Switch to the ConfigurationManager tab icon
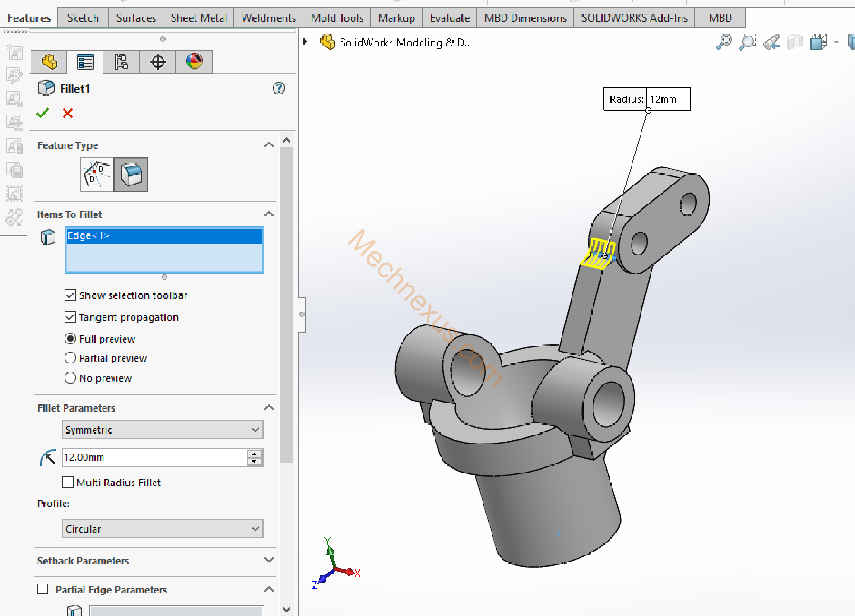The height and width of the screenshot is (616, 855). pos(121,62)
